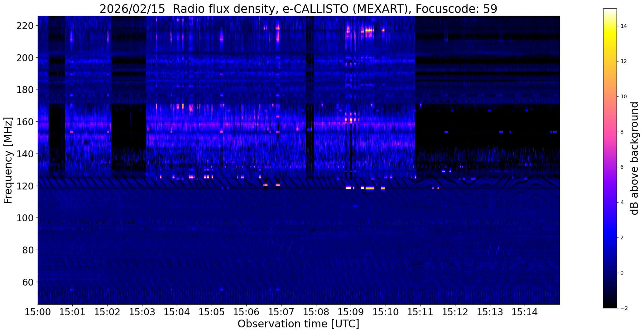
Task: Click the 100 frequency tick label
Action: click(25, 218)
